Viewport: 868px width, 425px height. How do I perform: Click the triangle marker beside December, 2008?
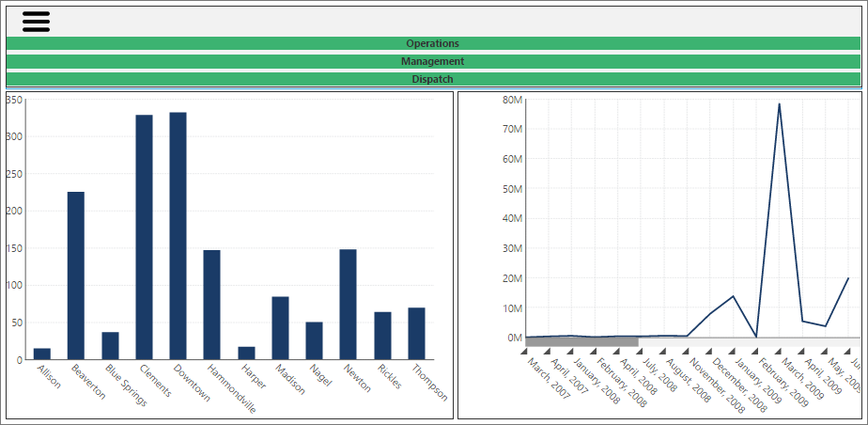(x=710, y=352)
